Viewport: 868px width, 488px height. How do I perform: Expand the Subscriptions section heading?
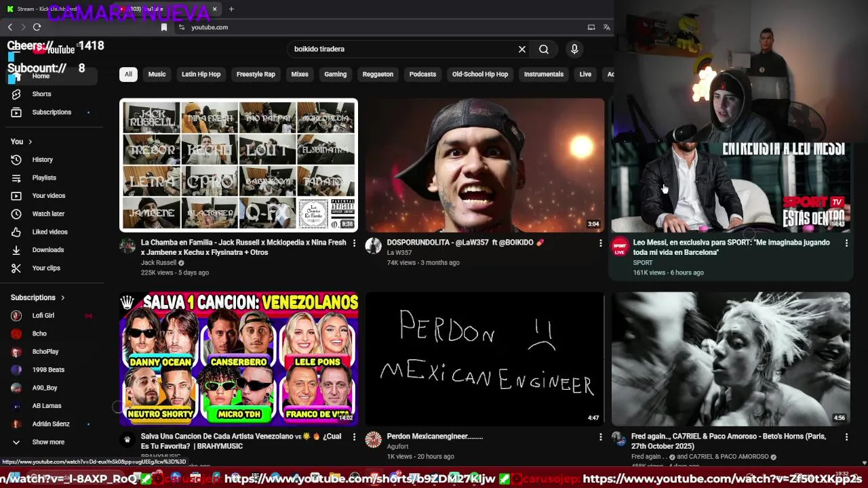(38, 298)
